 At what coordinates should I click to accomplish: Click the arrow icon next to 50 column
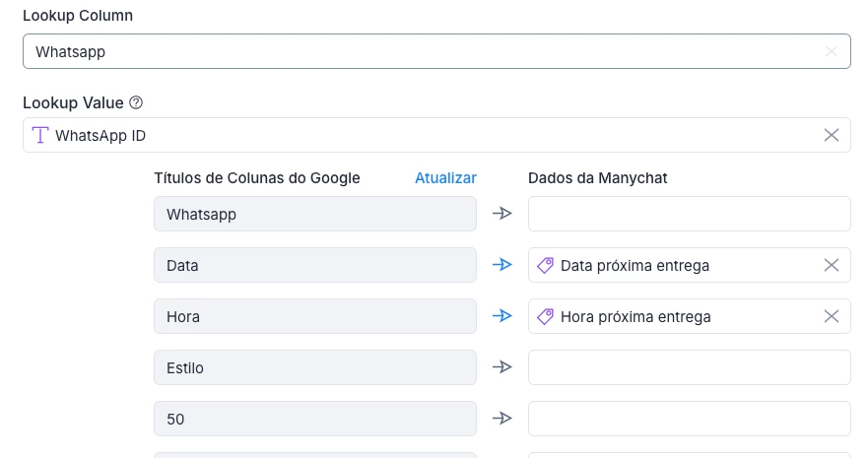502,419
